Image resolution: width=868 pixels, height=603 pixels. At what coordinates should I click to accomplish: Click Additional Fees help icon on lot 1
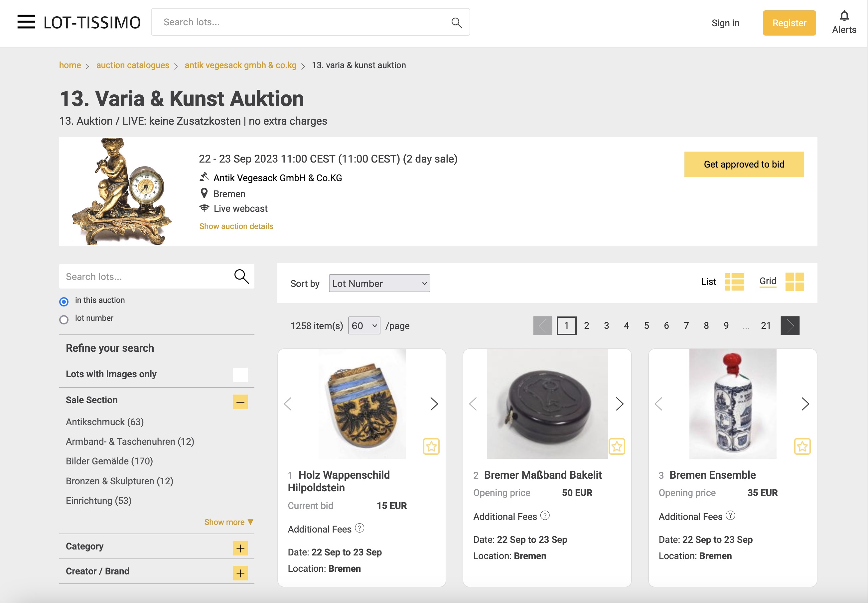[360, 528]
